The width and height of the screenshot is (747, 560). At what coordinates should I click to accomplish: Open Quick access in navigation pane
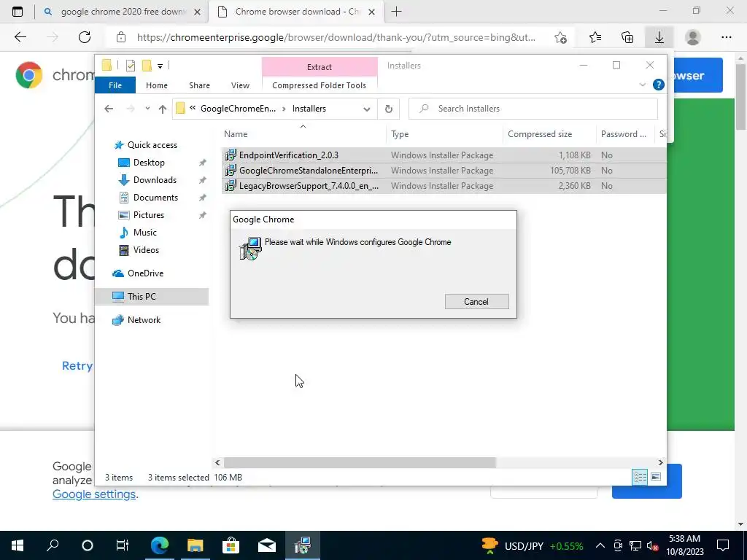(152, 145)
